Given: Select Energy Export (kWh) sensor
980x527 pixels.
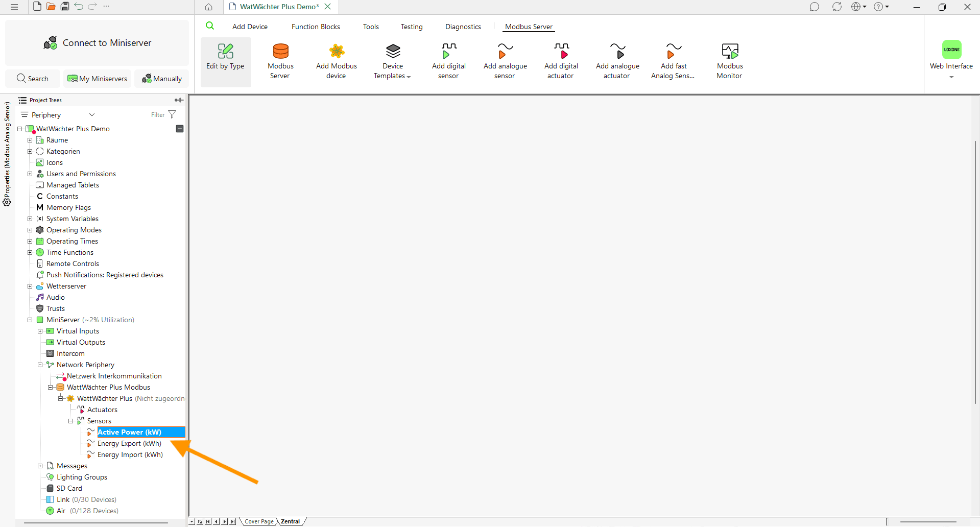Looking at the screenshot, I should [129, 443].
